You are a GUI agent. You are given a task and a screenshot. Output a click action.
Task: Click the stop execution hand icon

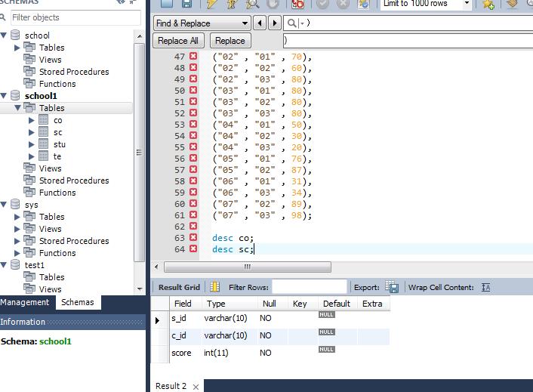[x=273, y=4]
